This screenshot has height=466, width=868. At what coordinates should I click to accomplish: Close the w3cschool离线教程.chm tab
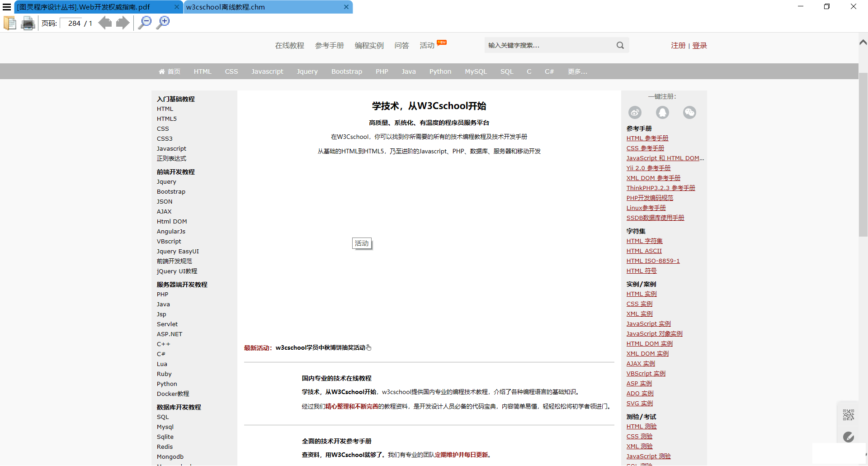click(x=346, y=7)
